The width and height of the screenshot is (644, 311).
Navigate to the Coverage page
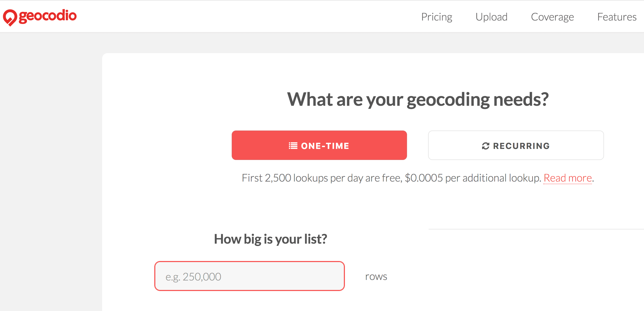[552, 17]
